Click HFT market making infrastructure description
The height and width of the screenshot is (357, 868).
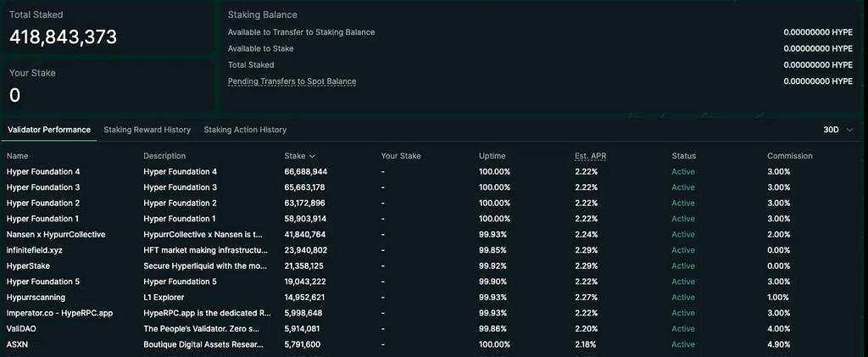tap(206, 250)
